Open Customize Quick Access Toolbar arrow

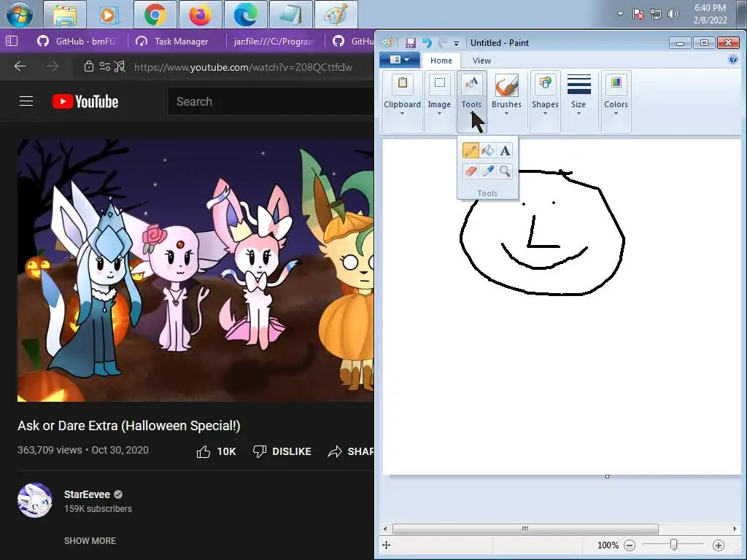tap(456, 43)
